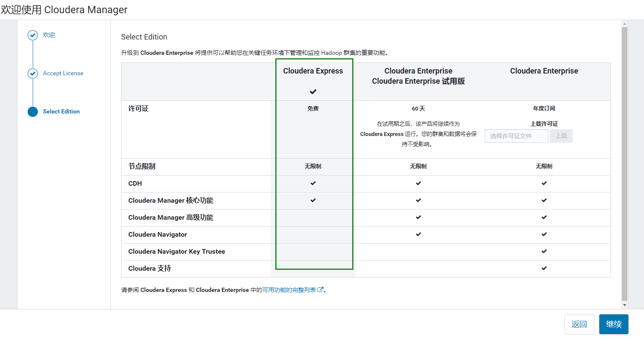Click CDH checkmark in Enterprise trial column
The width and height of the screenshot is (644, 337).
418,183
